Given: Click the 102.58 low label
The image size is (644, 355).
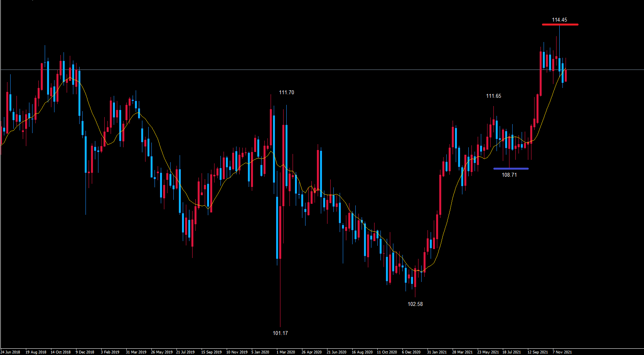Looking at the screenshot, I should [x=415, y=304].
